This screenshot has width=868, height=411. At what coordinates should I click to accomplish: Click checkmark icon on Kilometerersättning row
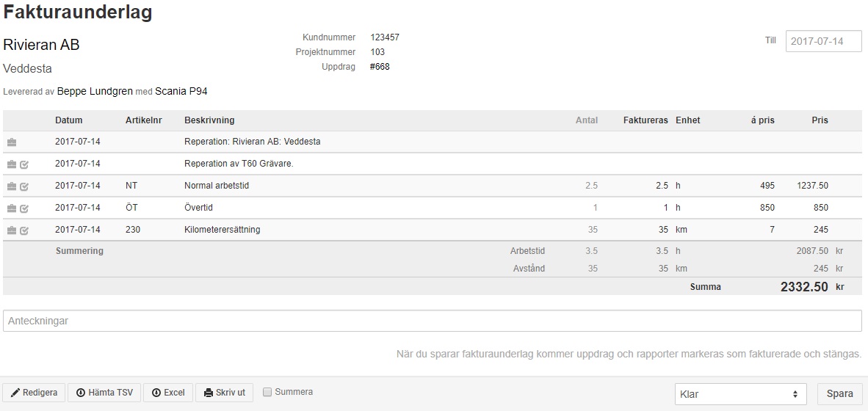pos(24,230)
